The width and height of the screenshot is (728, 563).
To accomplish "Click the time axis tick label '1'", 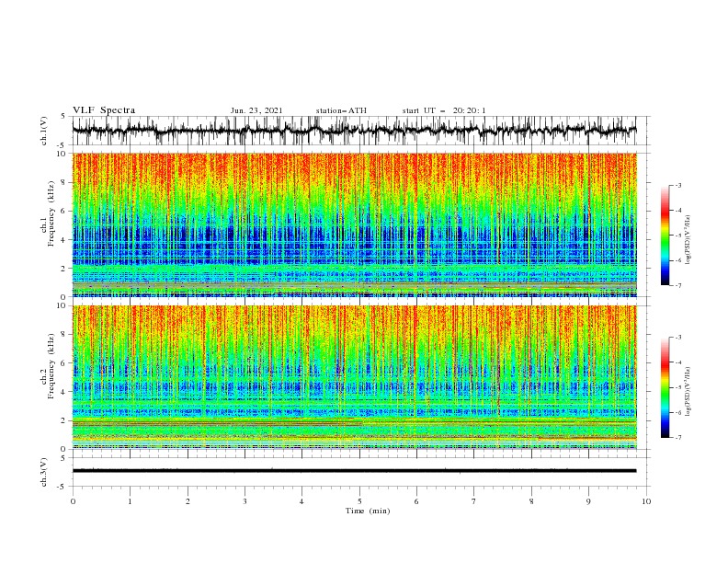I will [x=130, y=501].
